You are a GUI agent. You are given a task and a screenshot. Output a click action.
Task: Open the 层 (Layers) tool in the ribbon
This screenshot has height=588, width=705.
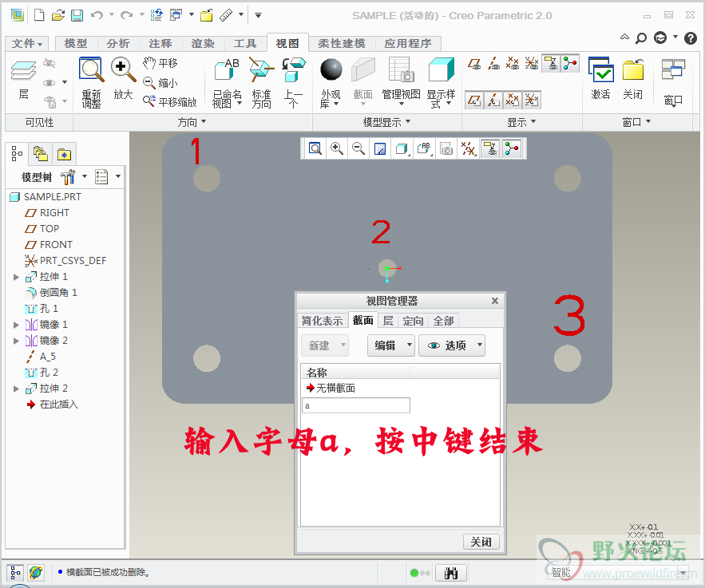(23, 80)
